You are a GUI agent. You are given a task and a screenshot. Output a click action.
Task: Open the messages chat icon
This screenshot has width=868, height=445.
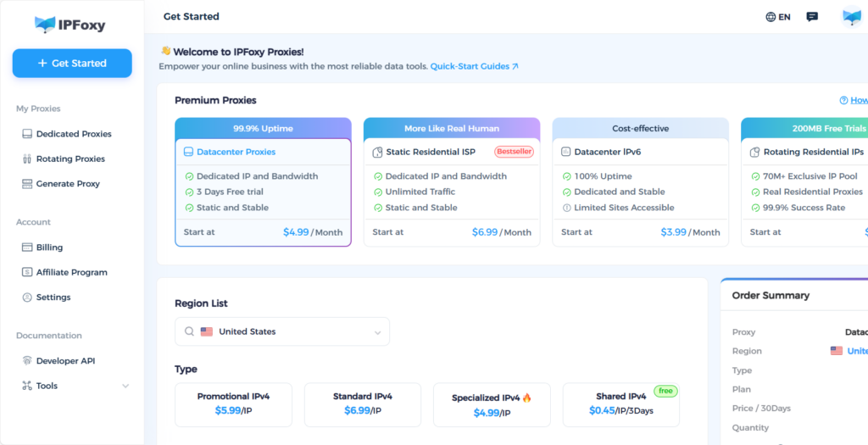(812, 17)
